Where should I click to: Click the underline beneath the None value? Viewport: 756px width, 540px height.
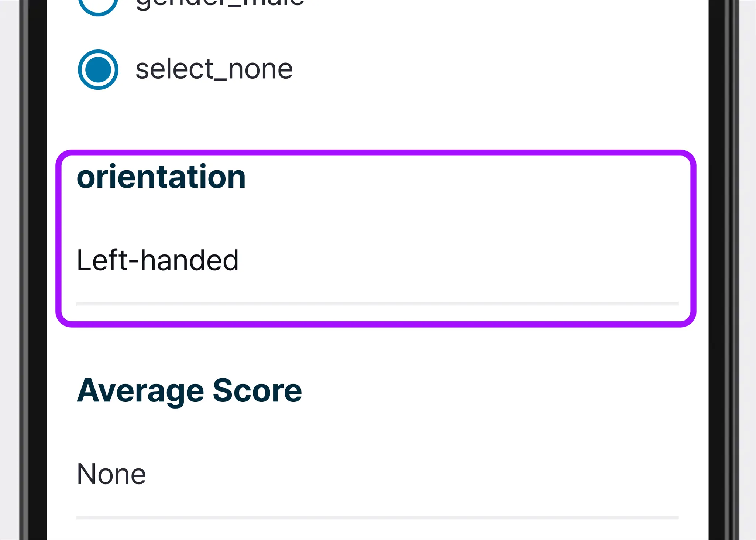point(377,517)
